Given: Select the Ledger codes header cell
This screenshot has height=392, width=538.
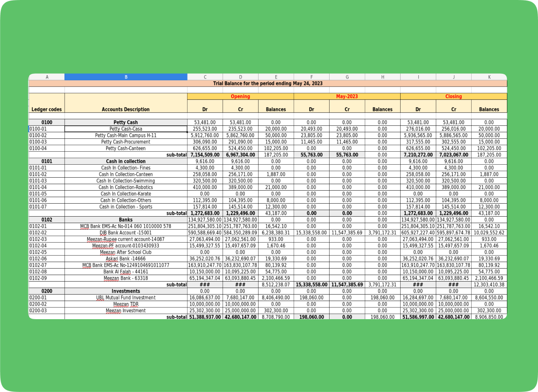Looking at the screenshot, I should [46, 109].
